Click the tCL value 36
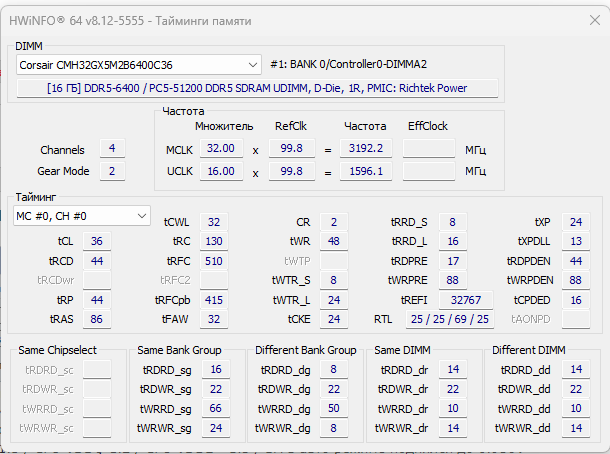This screenshot has height=454, width=610. [x=97, y=241]
